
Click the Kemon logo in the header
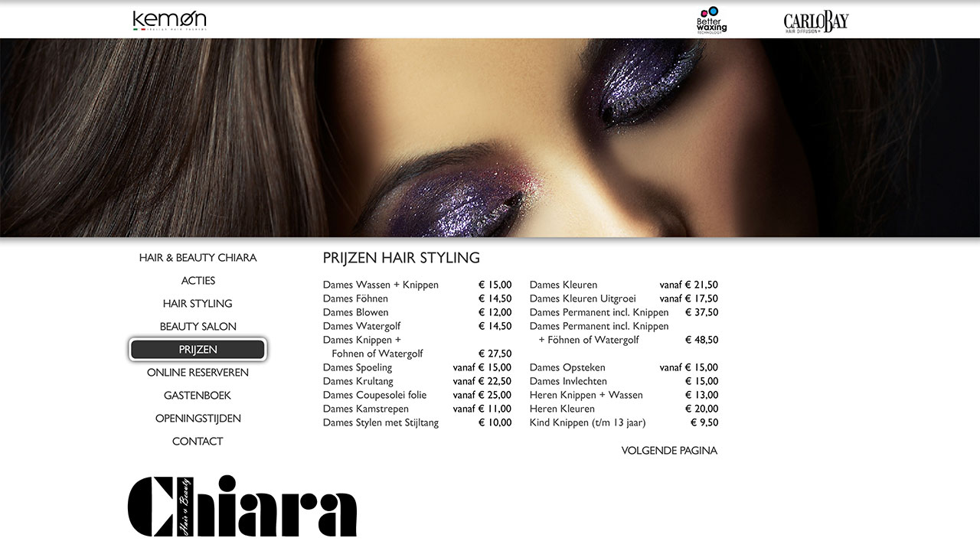click(169, 20)
